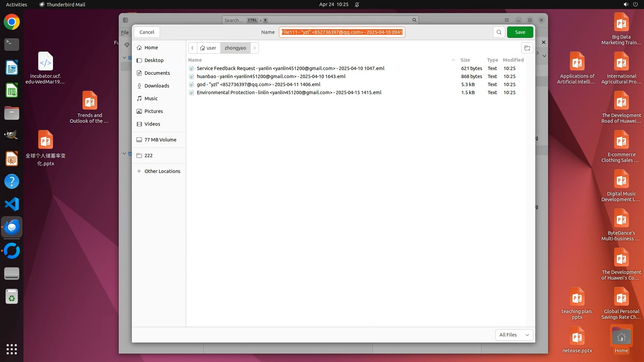644x362 pixels.
Task: Open the All Files filter dropdown
Action: point(514,335)
